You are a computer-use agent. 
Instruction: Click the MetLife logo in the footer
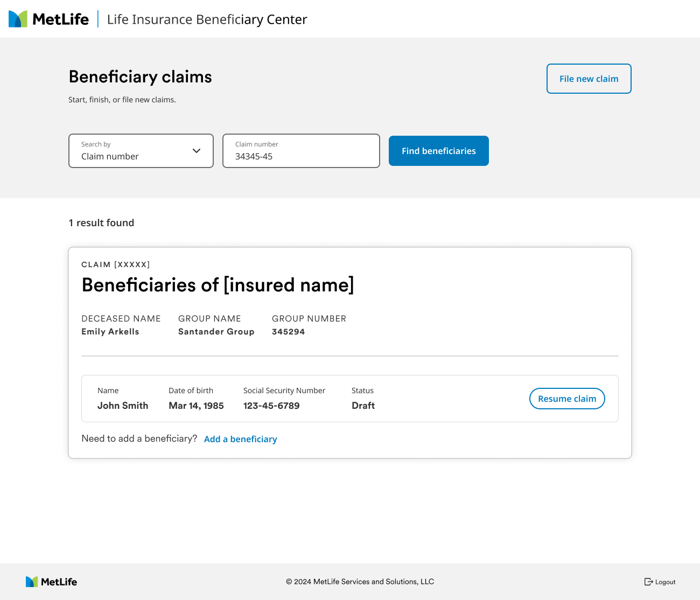[x=51, y=582]
